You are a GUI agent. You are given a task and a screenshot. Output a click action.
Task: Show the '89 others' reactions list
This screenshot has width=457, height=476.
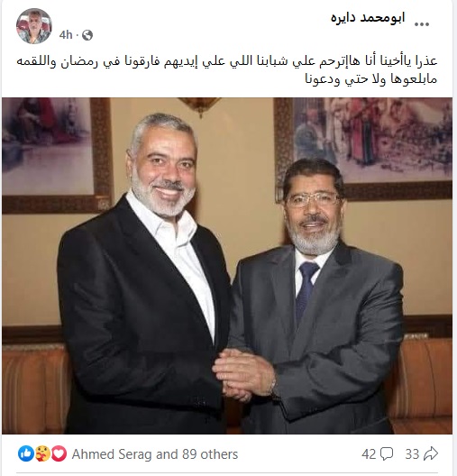210,454
